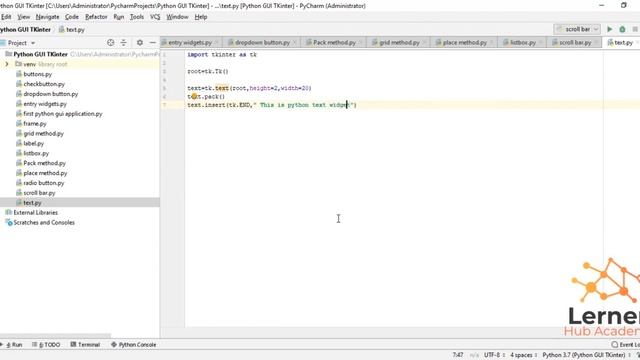Viewport: 640px width, 360px height.
Task: Select label.py in project tree
Action: pos(33,143)
